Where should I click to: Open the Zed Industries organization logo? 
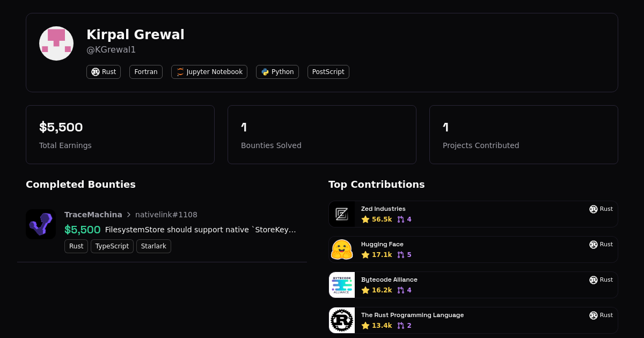tap(342, 214)
